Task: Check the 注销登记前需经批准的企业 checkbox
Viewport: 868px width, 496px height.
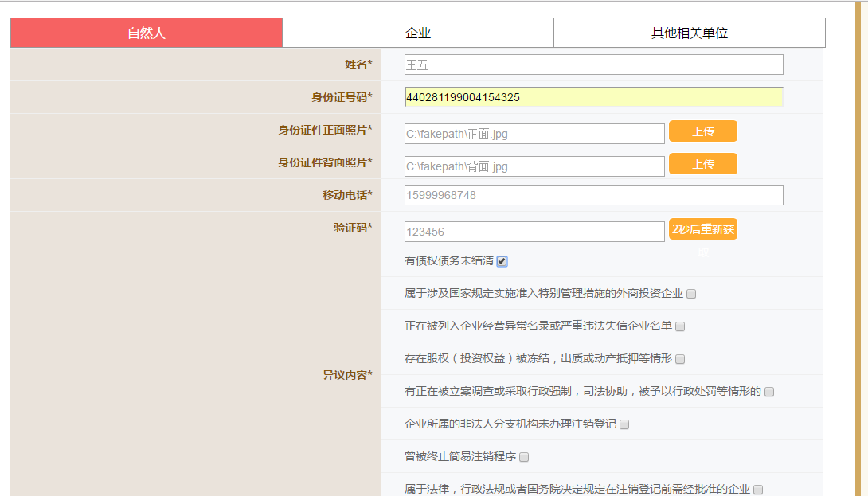Action: (758, 490)
